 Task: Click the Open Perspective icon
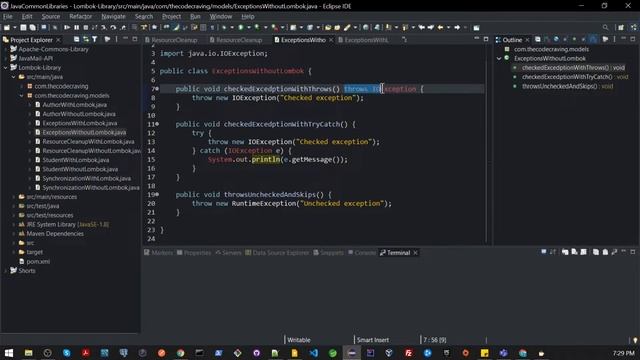click(621, 27)
